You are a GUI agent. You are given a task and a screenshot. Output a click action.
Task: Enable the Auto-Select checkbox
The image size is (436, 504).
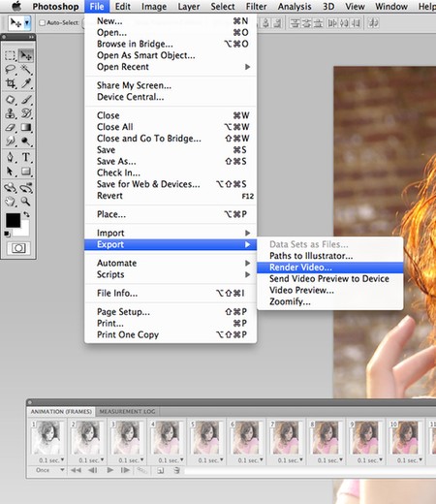pos(42,22)
